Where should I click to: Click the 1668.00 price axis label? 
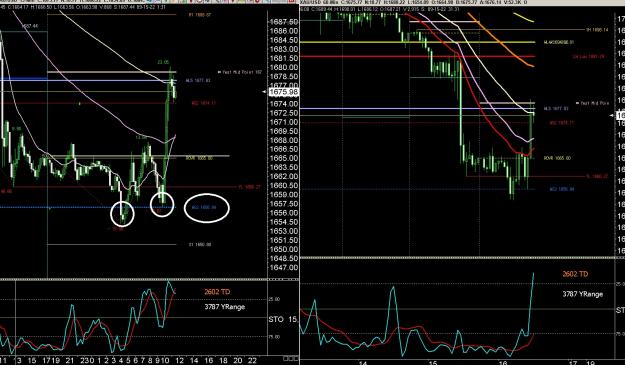(284, 141)
